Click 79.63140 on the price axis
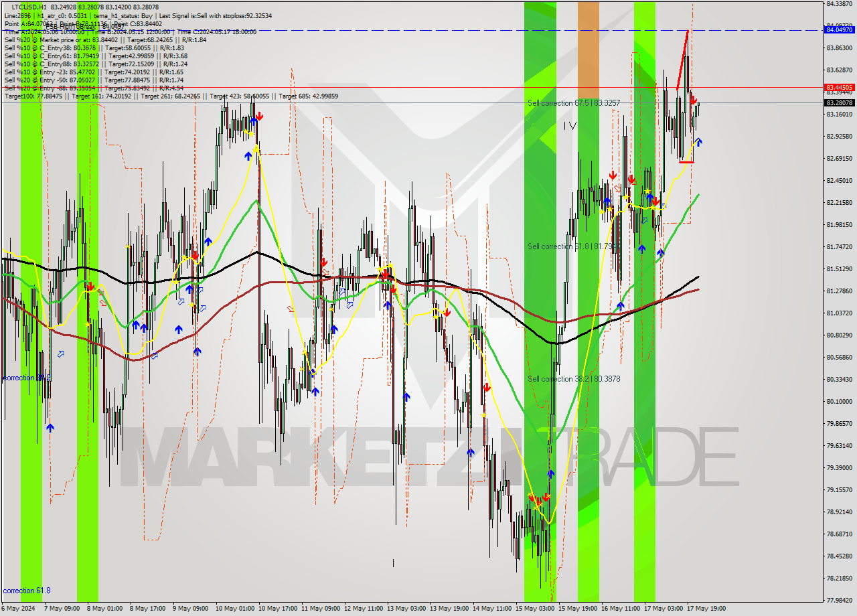Image resolution: width=857 pixels, height=616 pixels. pyautogui.click(x=839, y=445)
